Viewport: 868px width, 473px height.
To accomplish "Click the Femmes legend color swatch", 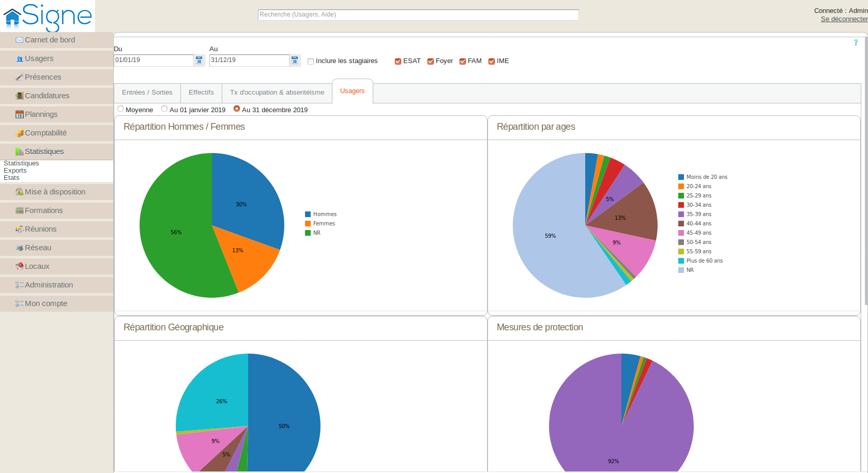I will (x=308, y=223).
